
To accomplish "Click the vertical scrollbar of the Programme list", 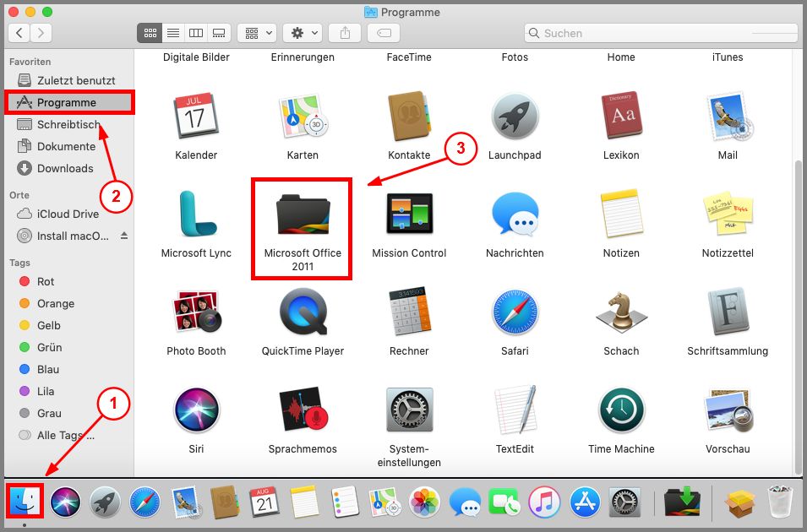I will (799, 318).
